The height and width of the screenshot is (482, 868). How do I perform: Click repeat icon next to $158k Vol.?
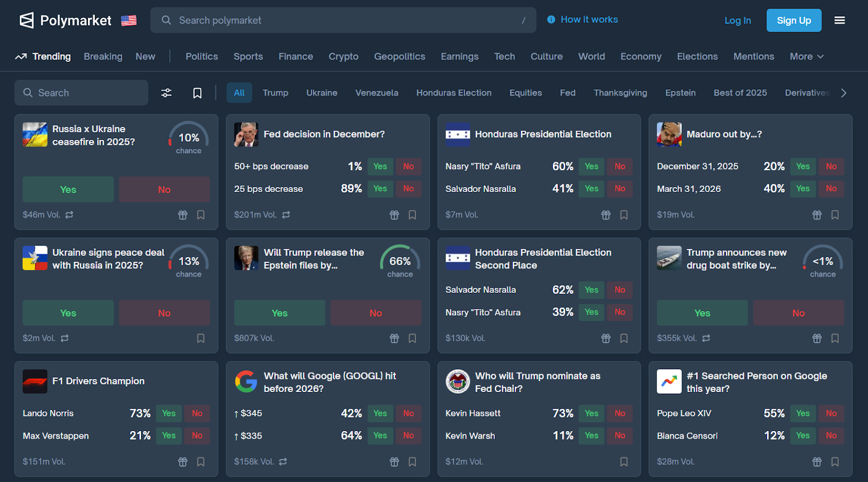coord(283,462)
